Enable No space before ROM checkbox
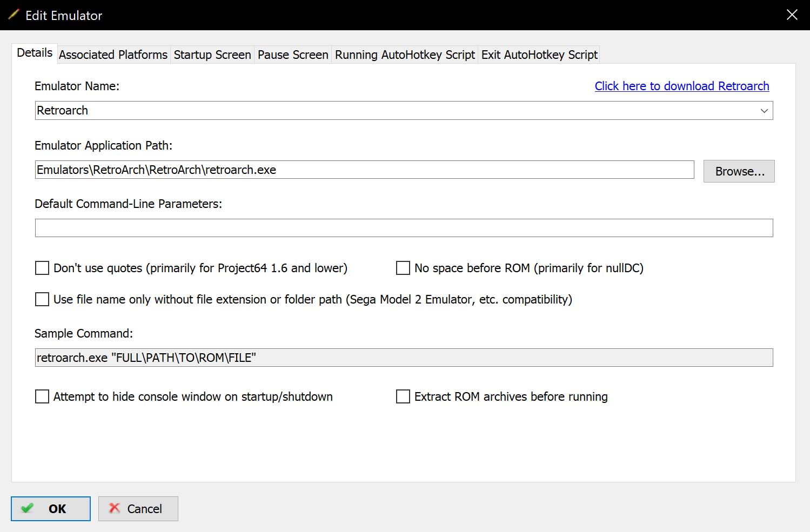The height and width of the screenshot is (532, 810). coord(403,268)
